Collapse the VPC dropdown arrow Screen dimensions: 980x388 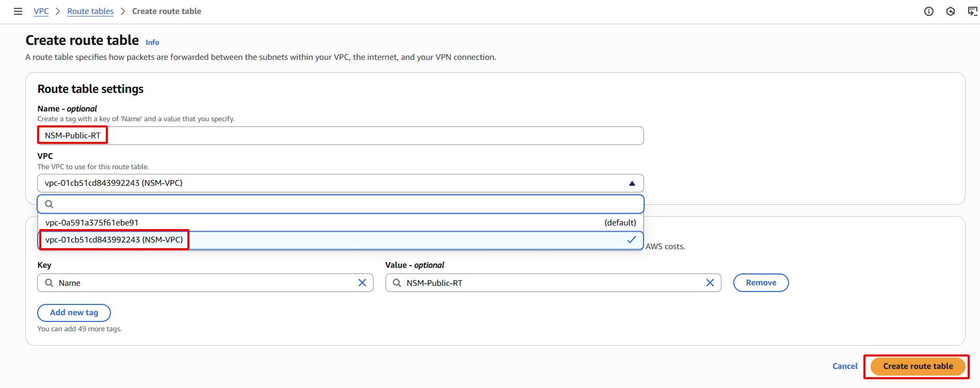click(x=632, y=183)
